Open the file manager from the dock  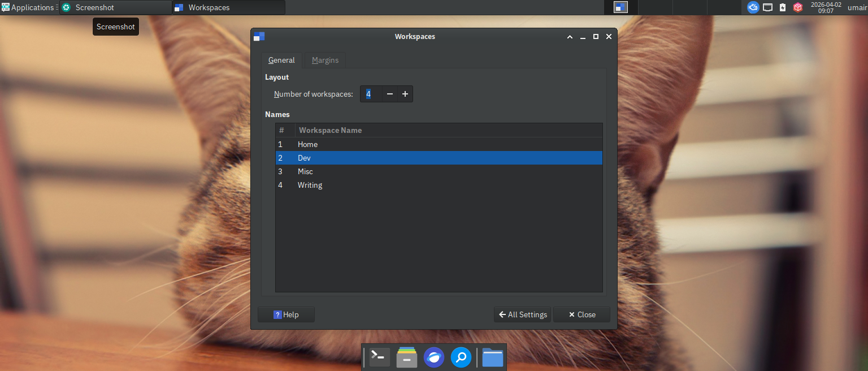pos(492,357)
